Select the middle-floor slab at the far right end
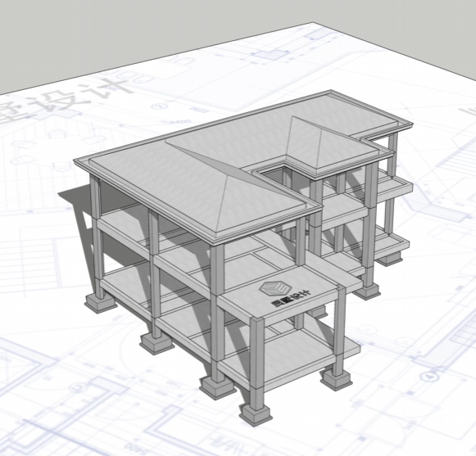The width and height of the screenshot is (476, 456). [395, 186]
